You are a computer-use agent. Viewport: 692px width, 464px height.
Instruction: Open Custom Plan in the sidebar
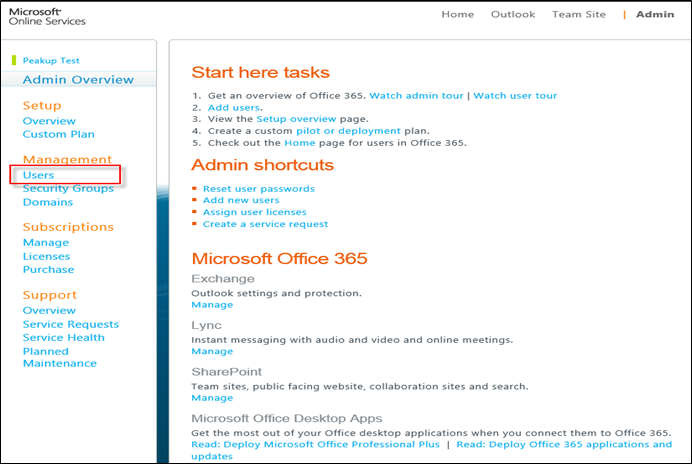59,134
